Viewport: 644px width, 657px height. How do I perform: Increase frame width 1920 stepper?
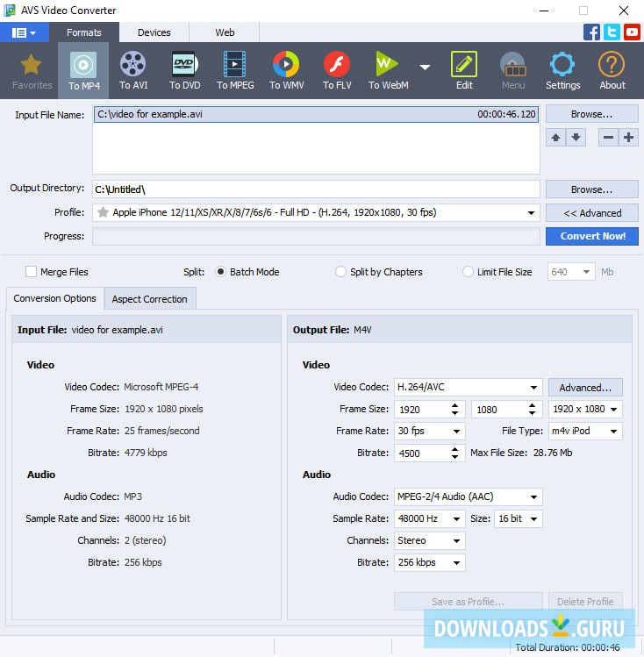(x=454, y=405)
